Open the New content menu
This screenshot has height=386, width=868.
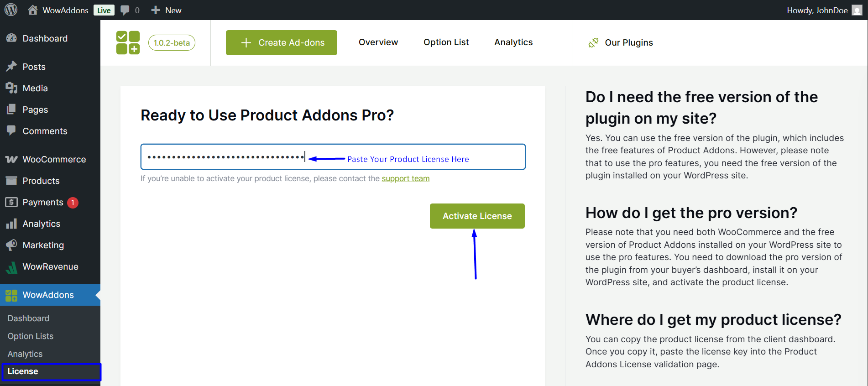pyautogui.click(x=167, y=10)
